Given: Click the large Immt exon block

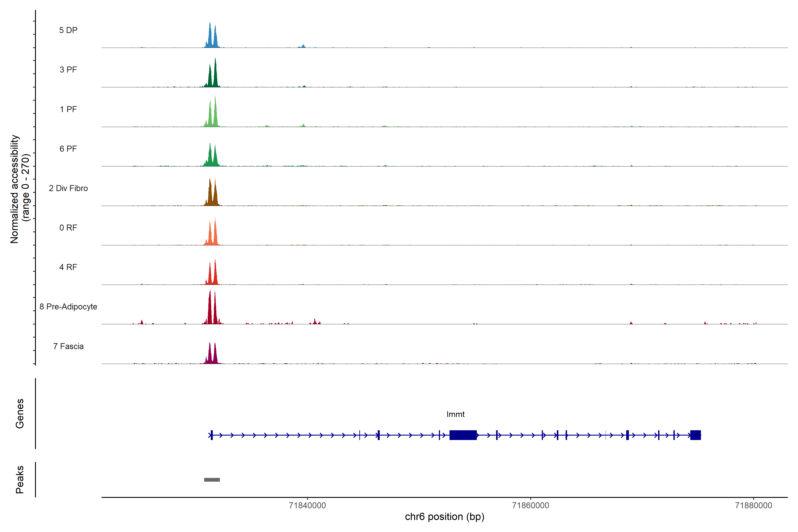Looking at the screenshot, I should (463, 435).
